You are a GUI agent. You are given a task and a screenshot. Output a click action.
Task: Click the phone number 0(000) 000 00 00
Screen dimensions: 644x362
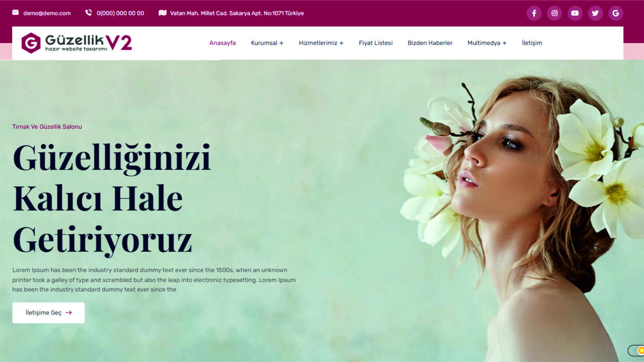tap(120, 13)
